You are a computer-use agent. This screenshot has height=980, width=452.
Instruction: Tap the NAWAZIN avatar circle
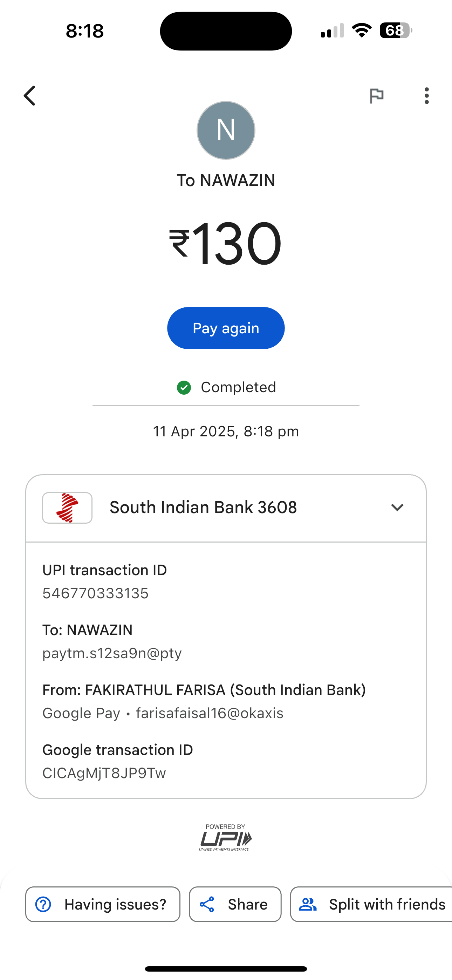point(226,130)
